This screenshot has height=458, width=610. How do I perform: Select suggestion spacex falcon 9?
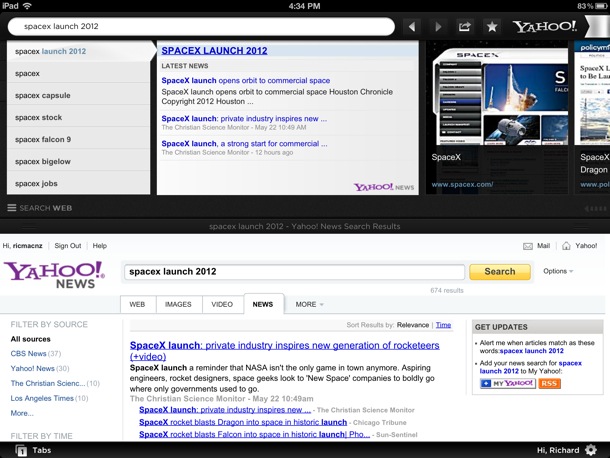[x=79, y=139]
